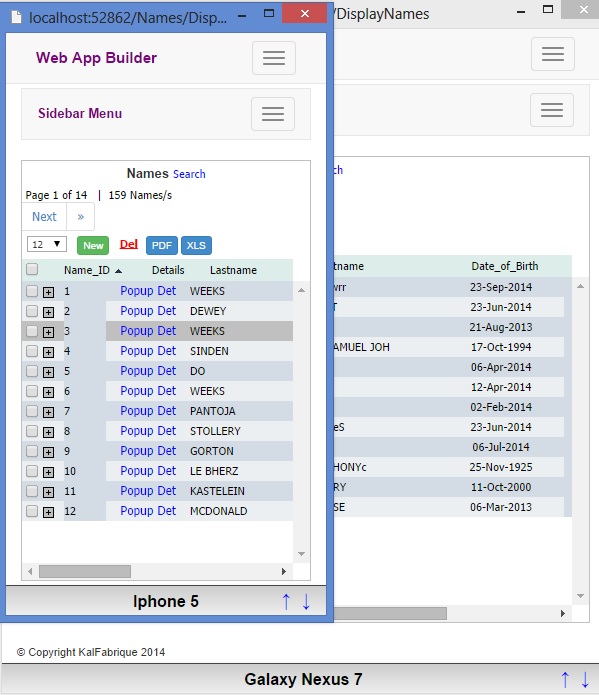Expand row 4 SINDEN plus icon
Viewport: 599px width, 695px height.
pos(48,352)
